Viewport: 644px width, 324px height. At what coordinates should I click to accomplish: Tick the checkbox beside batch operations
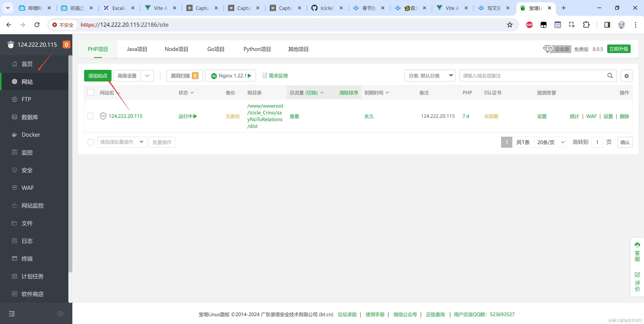tap(91, 142)
